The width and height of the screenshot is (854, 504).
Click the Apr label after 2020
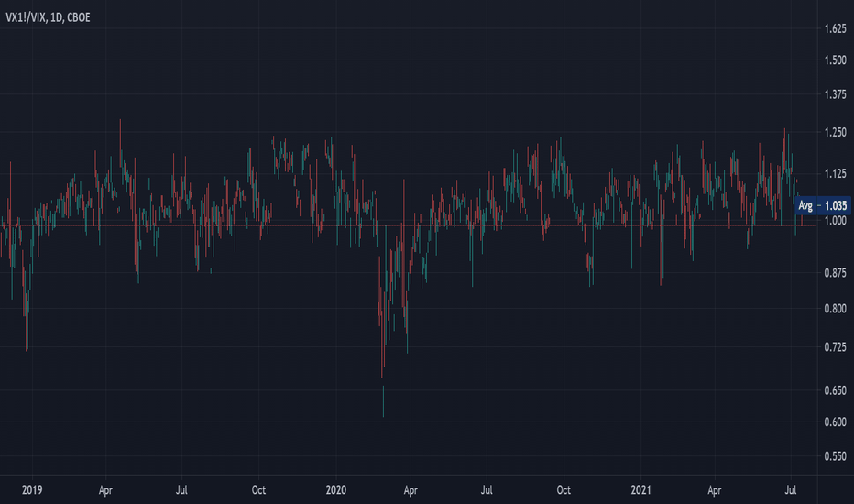click(x=411, y=490)
